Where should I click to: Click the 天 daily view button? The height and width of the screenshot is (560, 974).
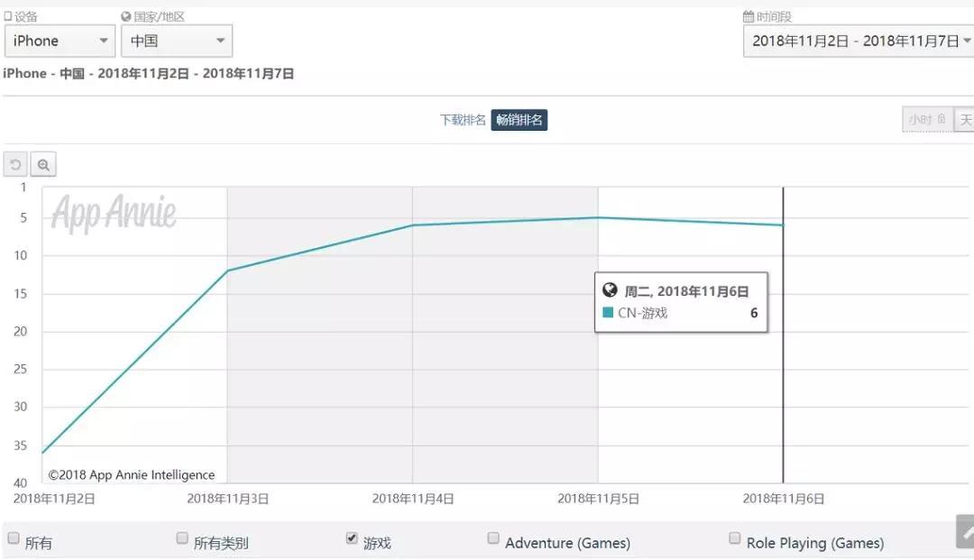coord(966,119)
